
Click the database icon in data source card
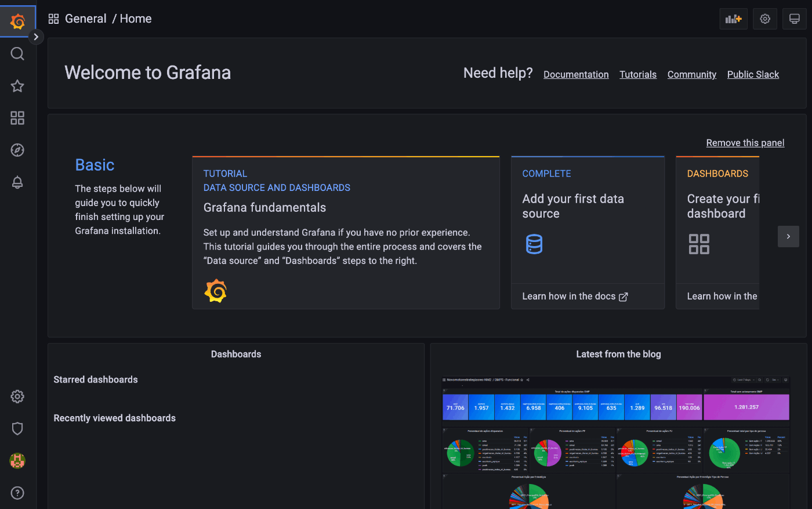[534, 244]
